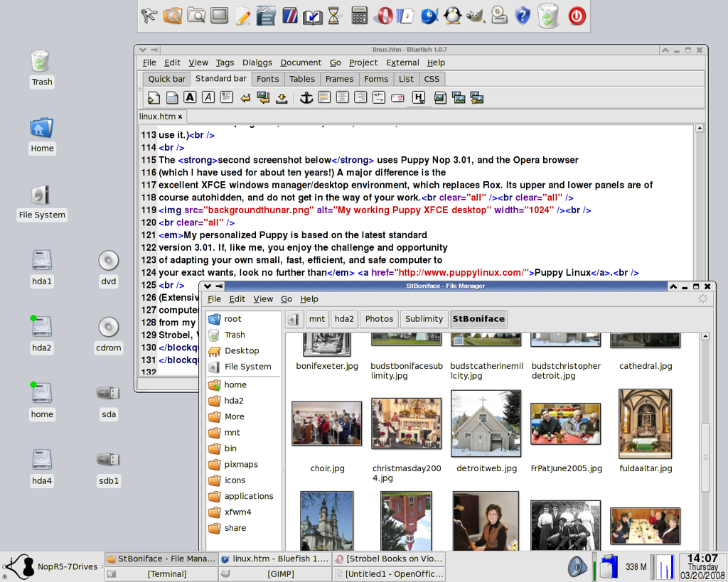Click the Right justify icon in Bluefish
The image size is (728, 582).
pos(360,97)
